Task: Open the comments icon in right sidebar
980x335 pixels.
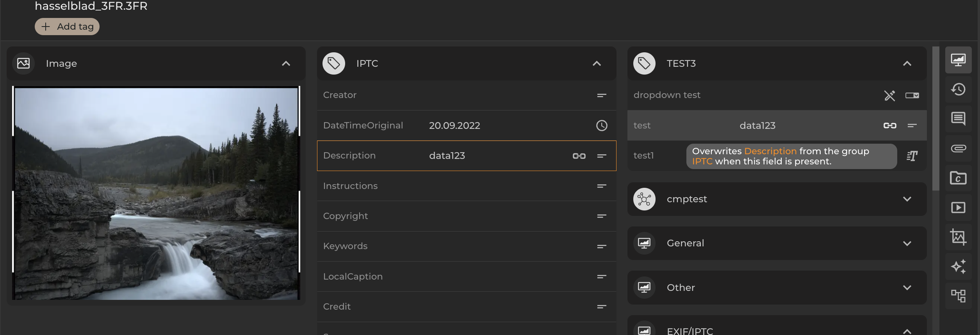Action: pos(958,119)
